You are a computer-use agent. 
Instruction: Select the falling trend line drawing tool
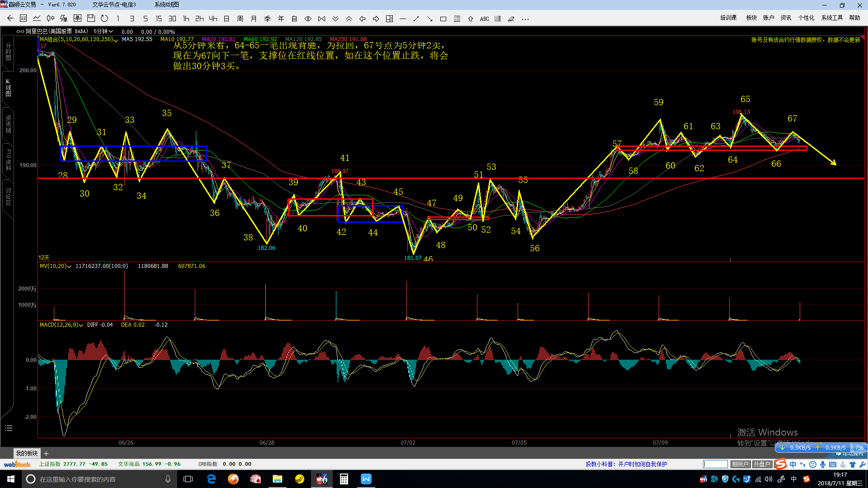430,19
